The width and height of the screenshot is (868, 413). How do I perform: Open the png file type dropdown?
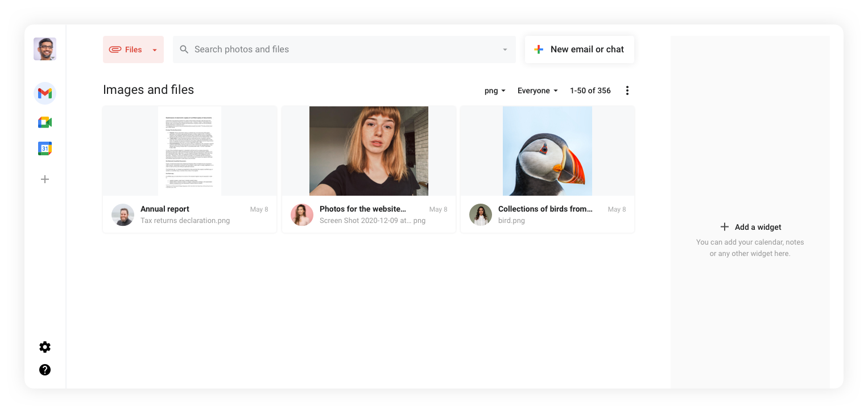pos(494,90)
